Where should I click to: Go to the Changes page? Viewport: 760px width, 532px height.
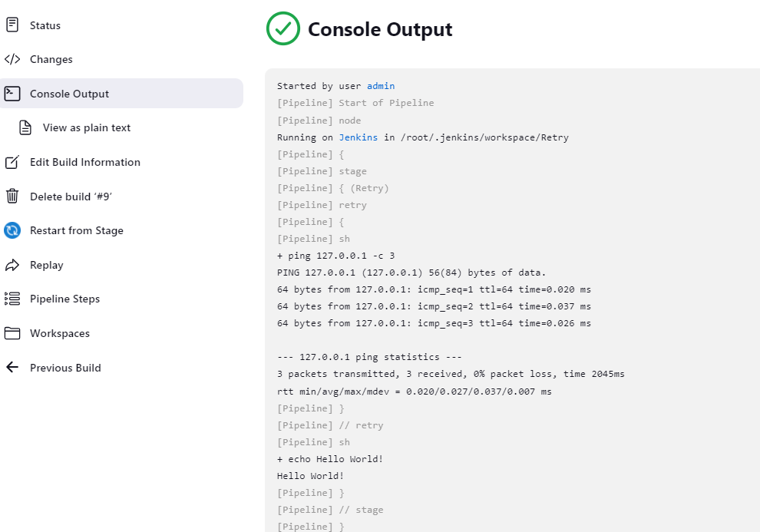coord(51,59)
